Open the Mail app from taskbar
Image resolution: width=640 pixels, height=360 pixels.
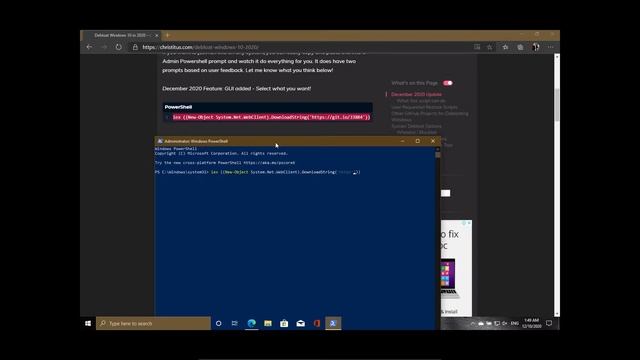pos(301,323)
